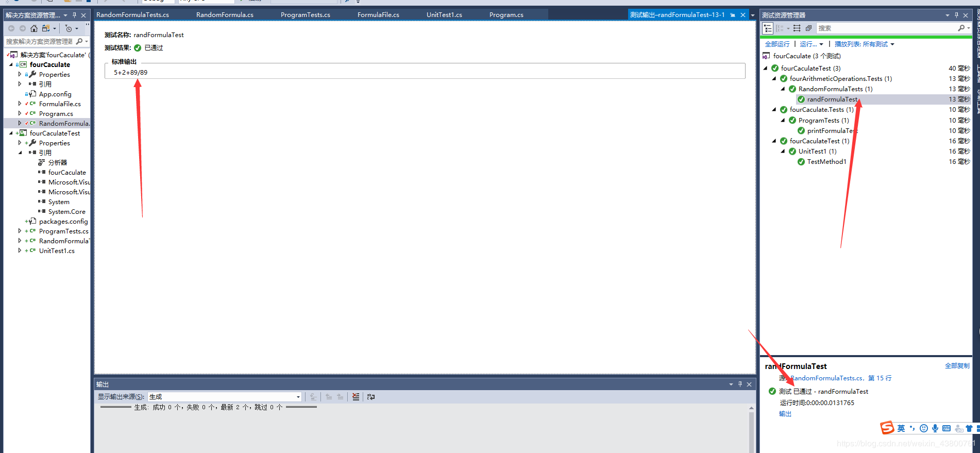Click Home icon in Solution Explorer toolbar
Viewport: 980px width, 453px height.
point(34,28)
